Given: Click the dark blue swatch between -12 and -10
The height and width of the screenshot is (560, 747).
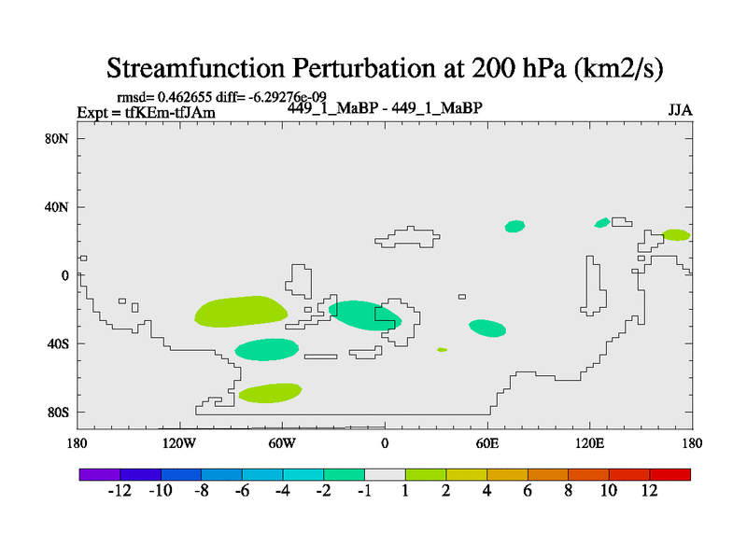Looking at the screenshot, I should (x=141, y=474).
